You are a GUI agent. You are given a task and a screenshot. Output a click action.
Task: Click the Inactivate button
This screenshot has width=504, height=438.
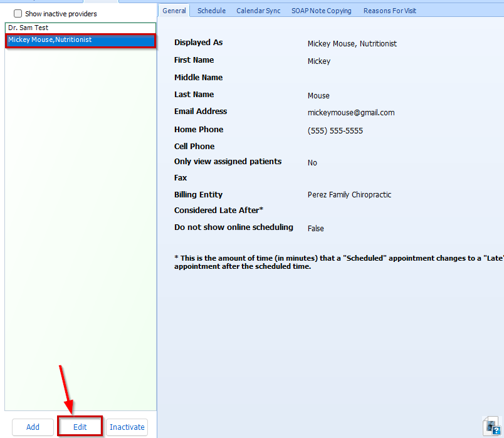click(127, 427)
